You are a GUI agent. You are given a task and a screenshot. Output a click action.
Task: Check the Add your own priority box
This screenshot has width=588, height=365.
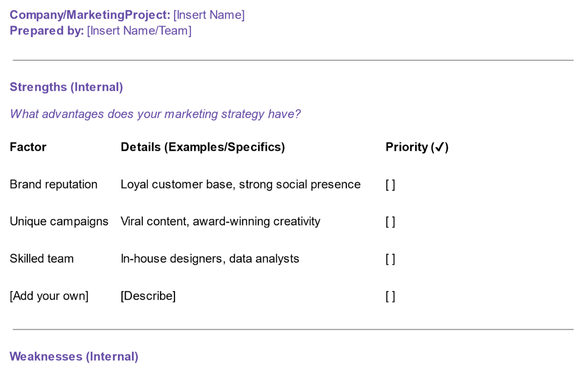(x=390, y=296)
